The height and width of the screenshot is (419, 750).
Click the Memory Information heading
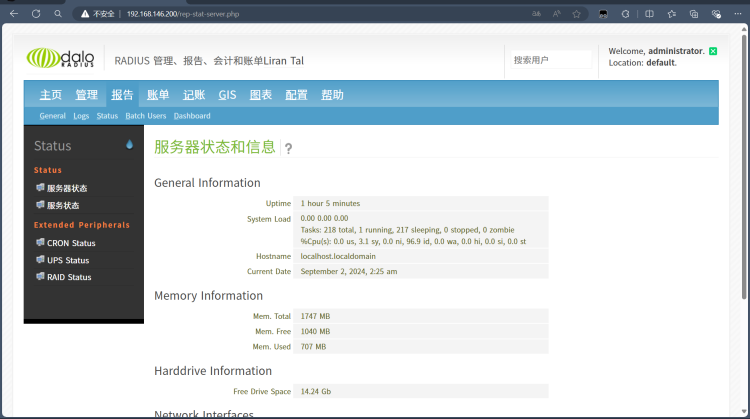(x=208, y=296)
